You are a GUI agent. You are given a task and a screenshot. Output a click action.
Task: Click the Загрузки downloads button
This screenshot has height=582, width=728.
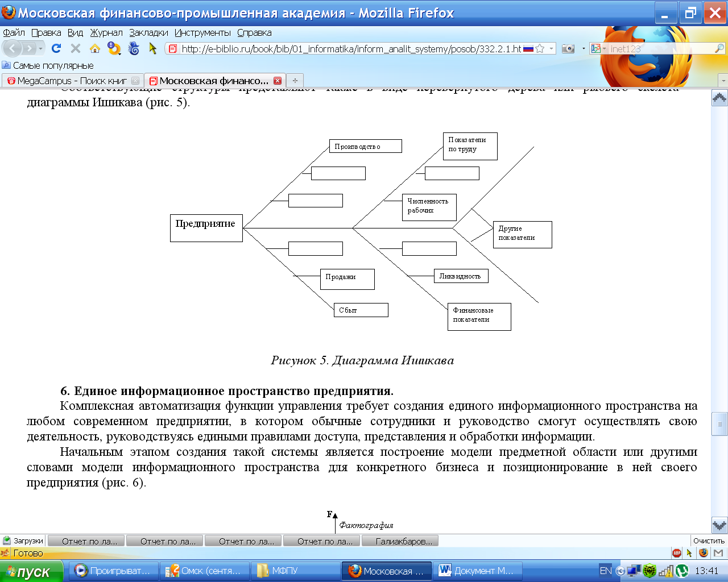point(23,541)
